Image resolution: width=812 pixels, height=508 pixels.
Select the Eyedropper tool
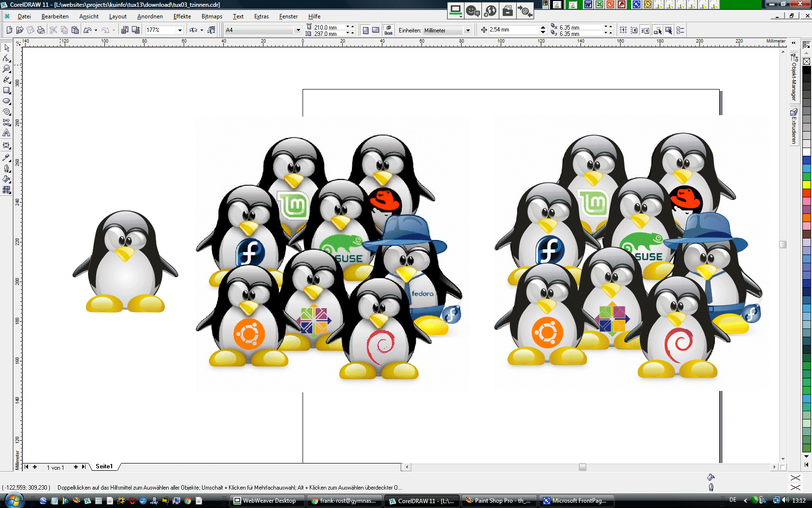[x=6, y=158]
